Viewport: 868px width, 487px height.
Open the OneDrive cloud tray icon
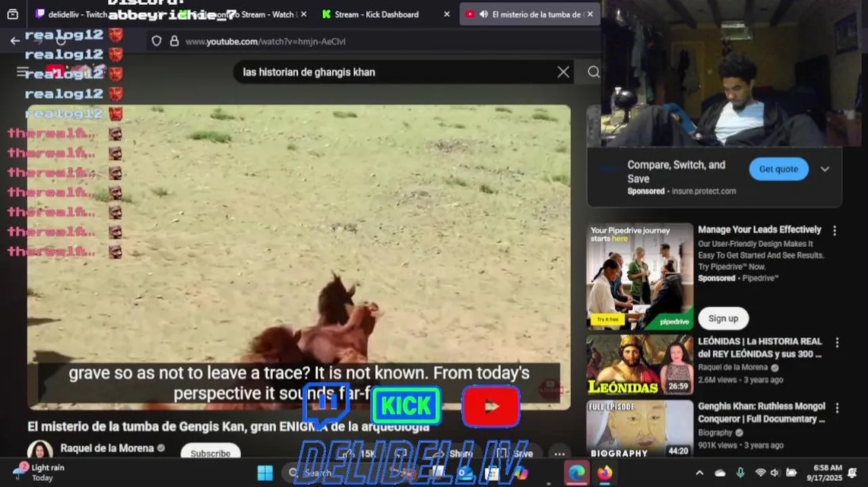pyautogui.click(x=720, y=473)
